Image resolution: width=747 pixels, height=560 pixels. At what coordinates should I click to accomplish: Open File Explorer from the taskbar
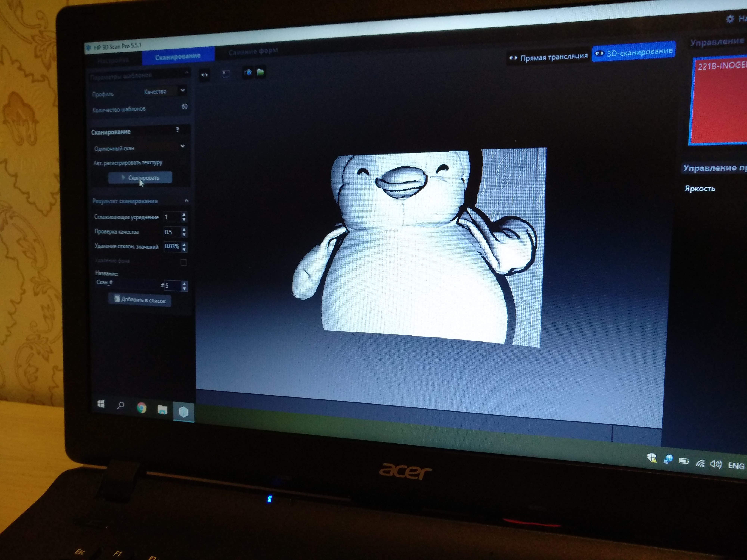pos(162,410)
